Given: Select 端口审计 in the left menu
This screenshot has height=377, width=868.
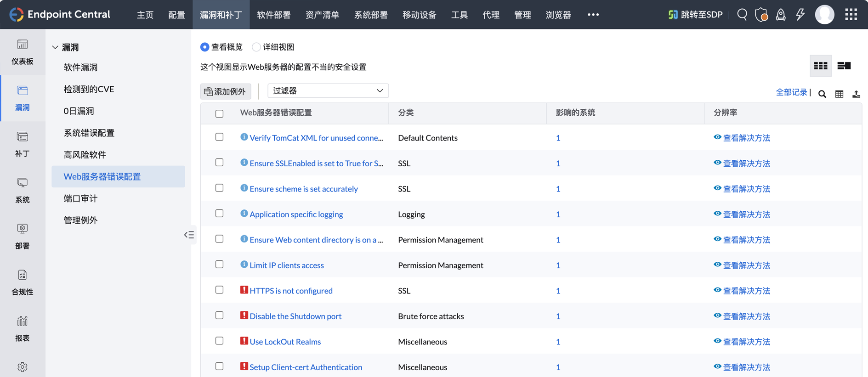Looking at the screenshot, I should (80, 198).
